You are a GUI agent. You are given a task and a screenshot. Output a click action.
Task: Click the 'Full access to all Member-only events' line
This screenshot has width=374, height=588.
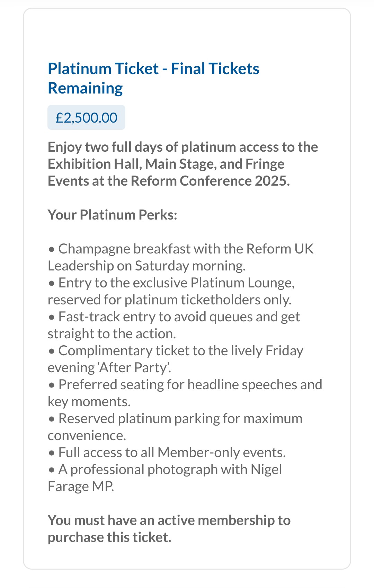[172, 453]
